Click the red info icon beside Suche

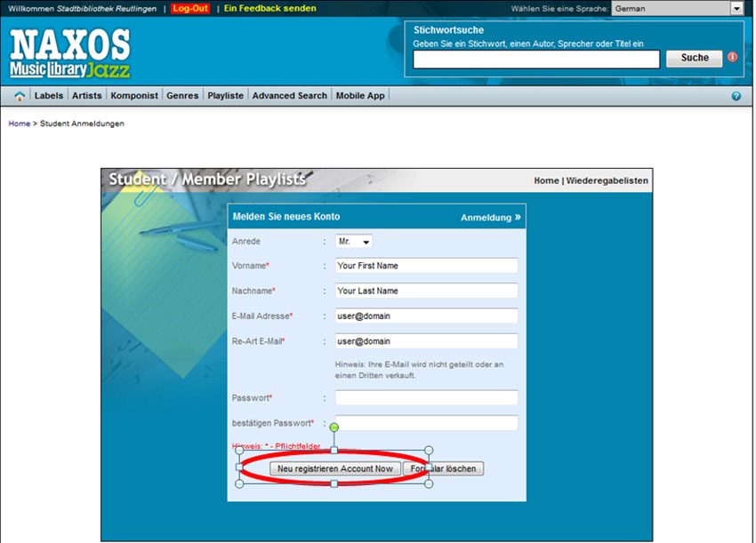coord(733,57)
